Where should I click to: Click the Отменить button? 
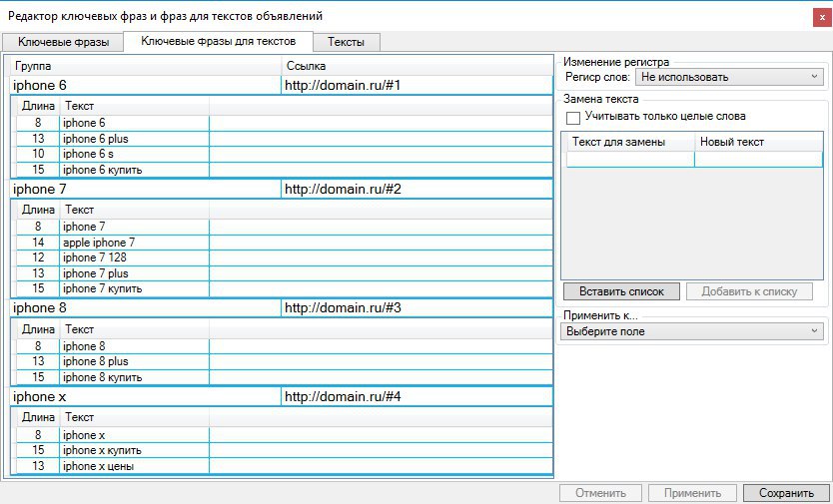coord(600,493)
